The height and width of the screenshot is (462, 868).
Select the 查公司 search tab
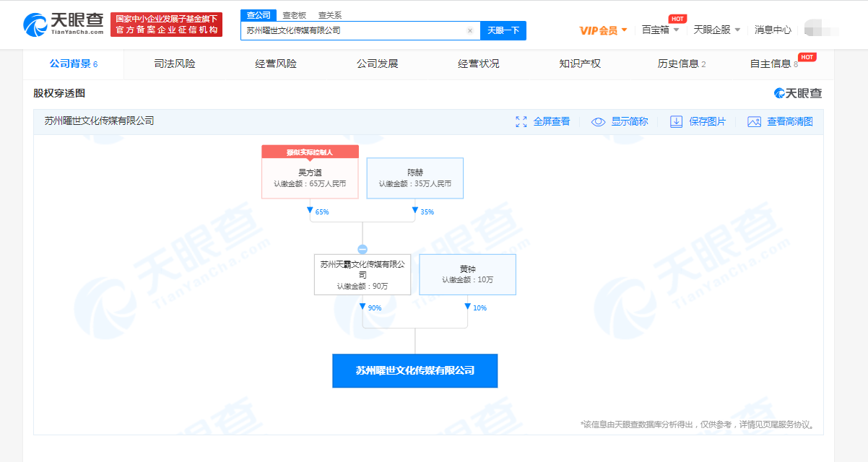[x=259, y=15]
